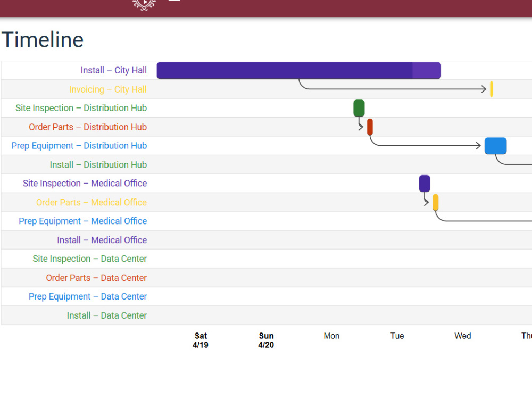
Task: Click "Order Parts – Medical Office" label
Action: [x=92, y=202]
